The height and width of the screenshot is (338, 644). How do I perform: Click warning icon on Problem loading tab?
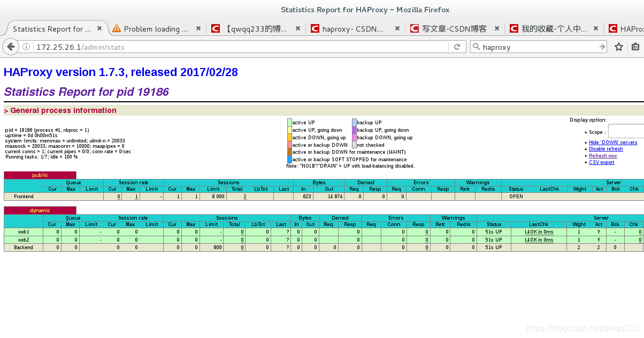(117, 29)
